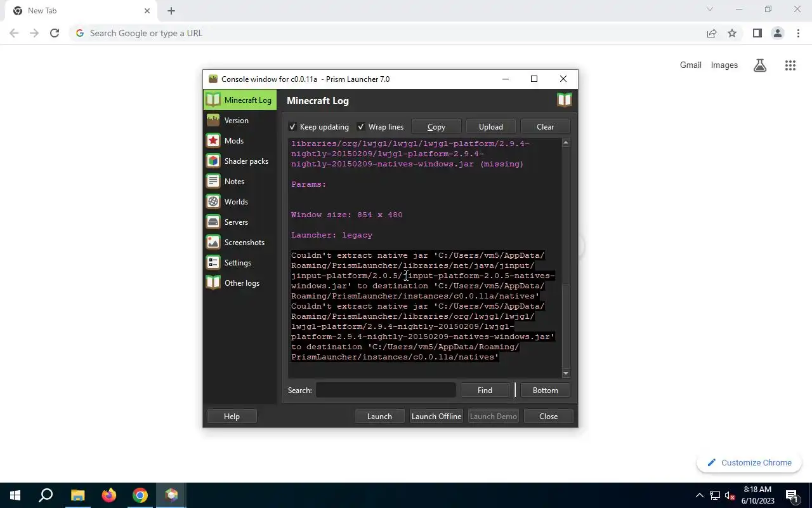Click the muted volume tray icon
Image resolution: width=812 pixels, height=508 pixels.
730,495
